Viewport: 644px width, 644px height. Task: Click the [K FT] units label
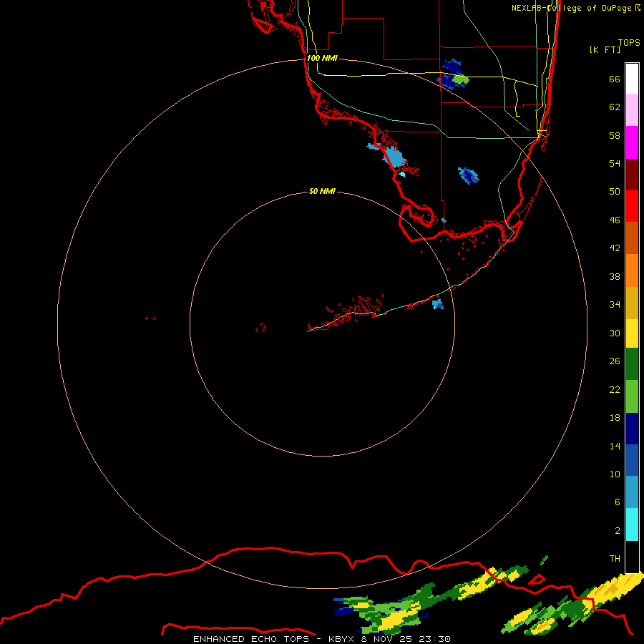tap(605, 49)
